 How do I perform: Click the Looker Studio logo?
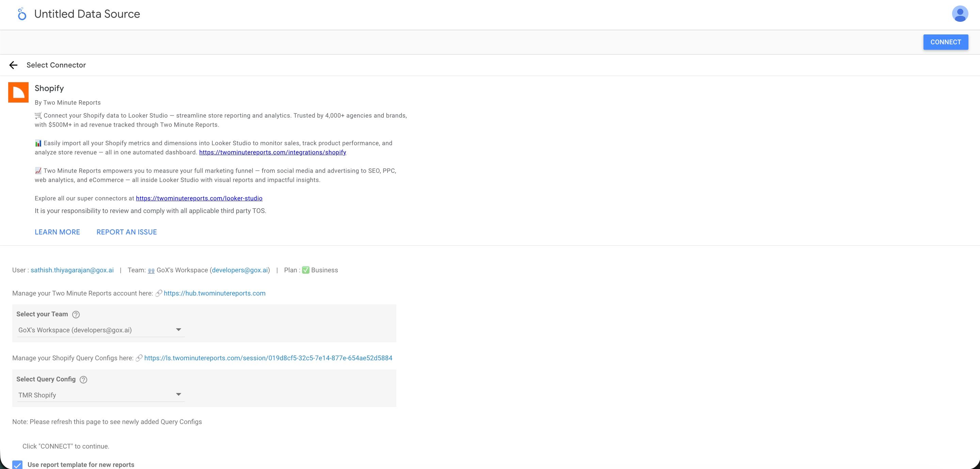click(x=22, y=14)
